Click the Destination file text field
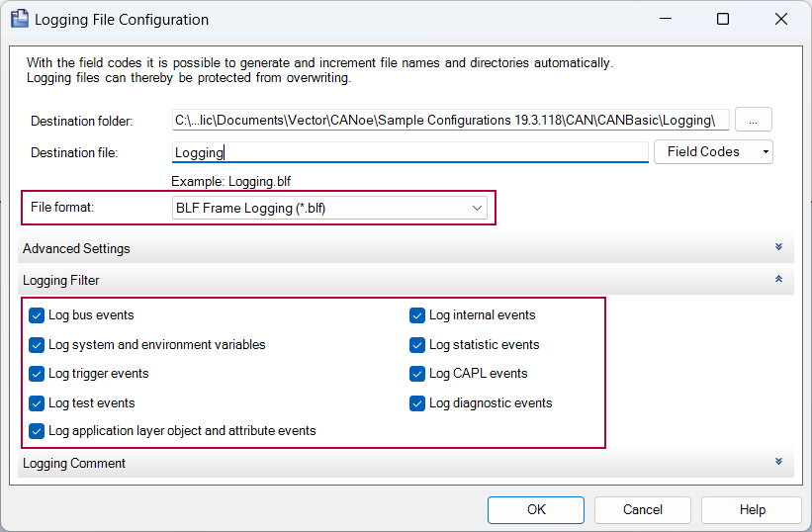This screenshot has width=812, height=532. [x=409, y=152]
